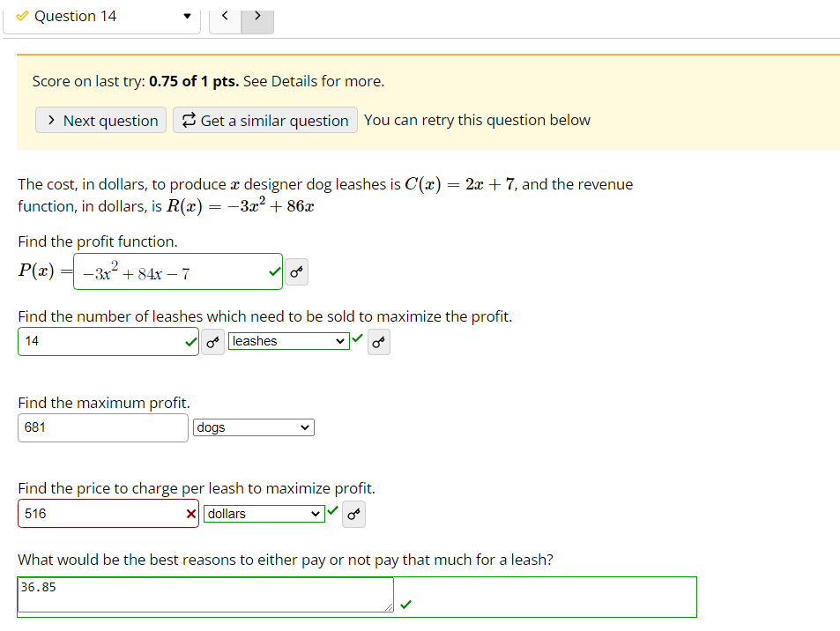Click Get a similar question
Screen dimensions: 840x631
[x=264, y=120]
